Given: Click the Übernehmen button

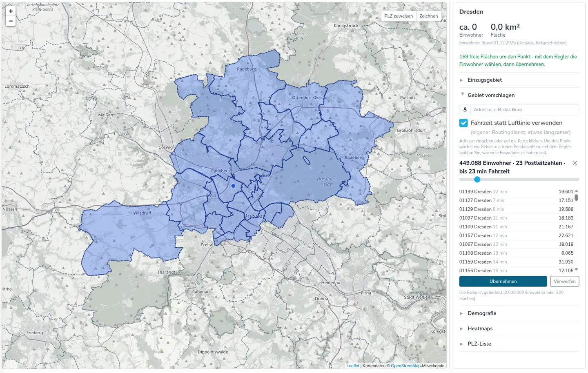Looking at the screenshot, I should (x=503, y=281).
